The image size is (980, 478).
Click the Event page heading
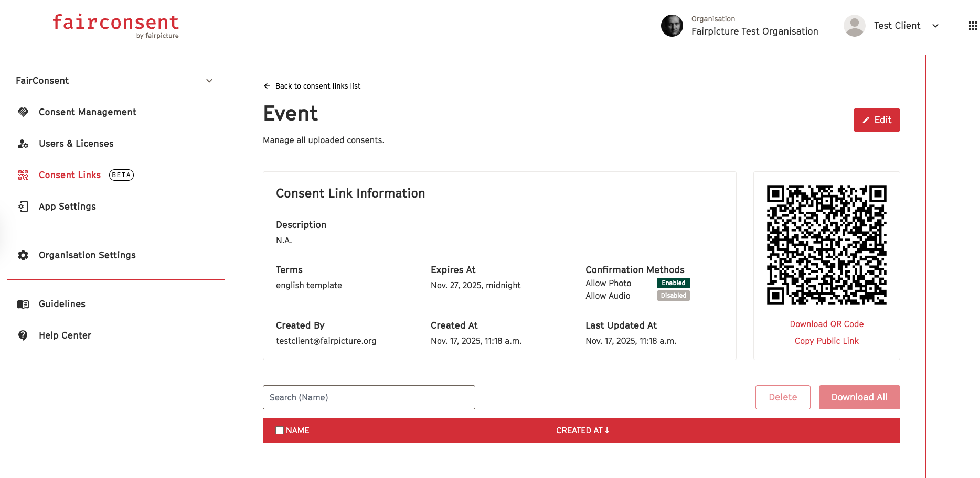coord(291,114)
